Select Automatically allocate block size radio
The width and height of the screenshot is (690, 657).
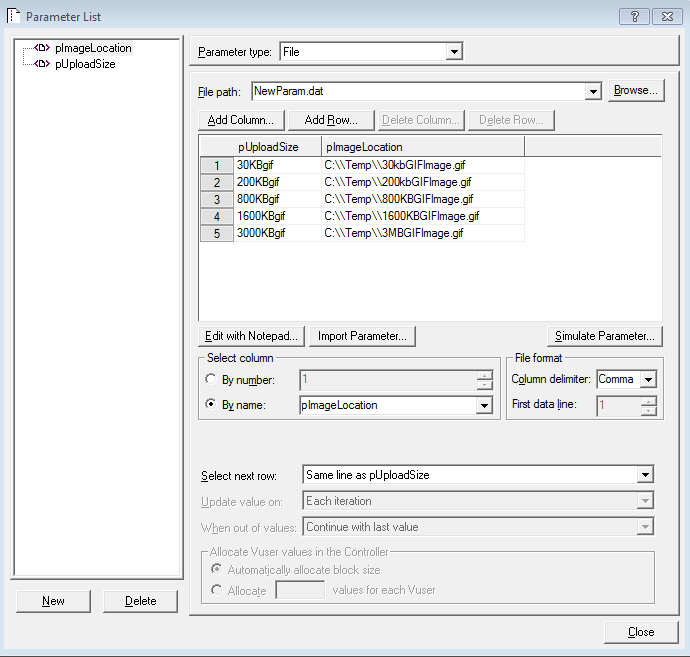[216, 569]
